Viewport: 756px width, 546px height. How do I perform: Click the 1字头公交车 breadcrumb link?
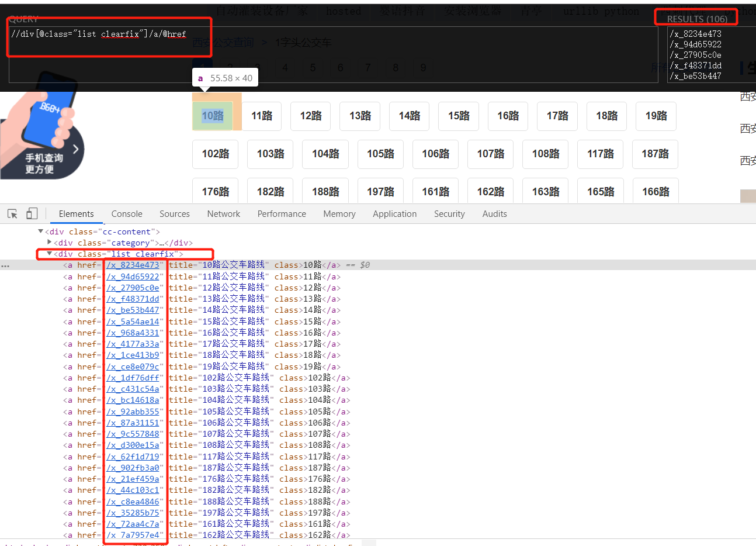tap(303, 43)
